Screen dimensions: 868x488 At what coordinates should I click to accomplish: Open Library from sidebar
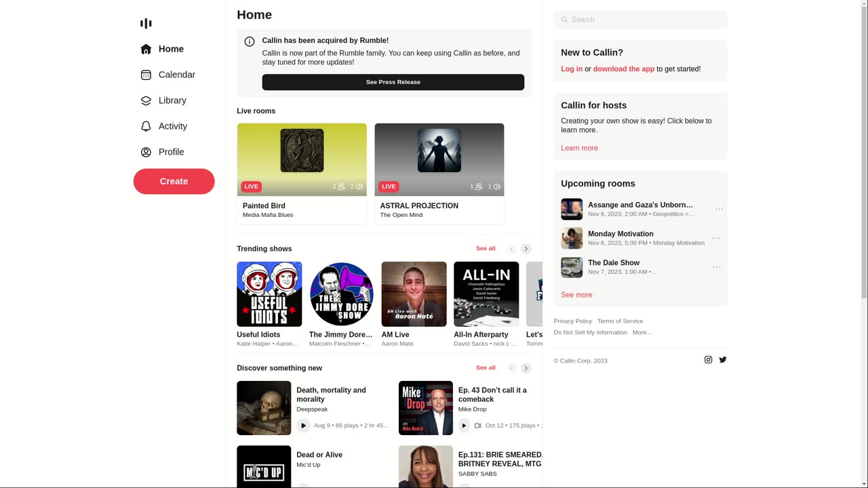(172, 101)
